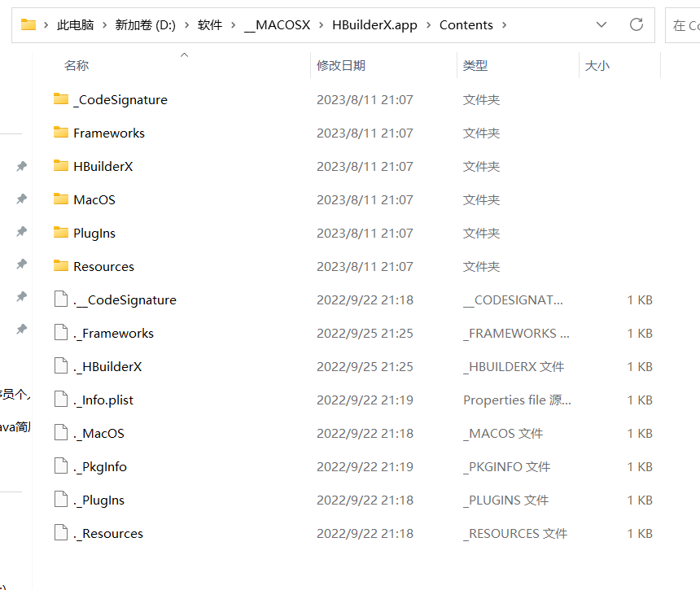This screenshot has width=700, height=590.
Task: Click the pin icon beside ._Frameworks row
Action: click(x=21, y=330)
